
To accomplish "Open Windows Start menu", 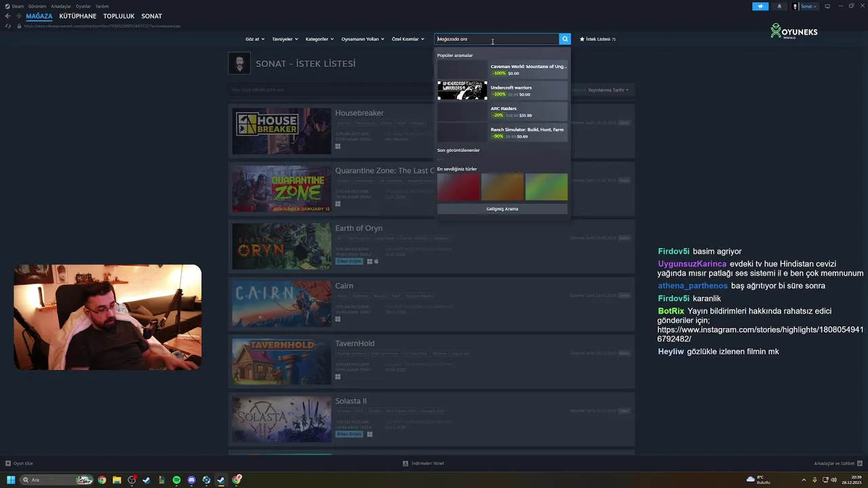I will click(x=11, y=480).
